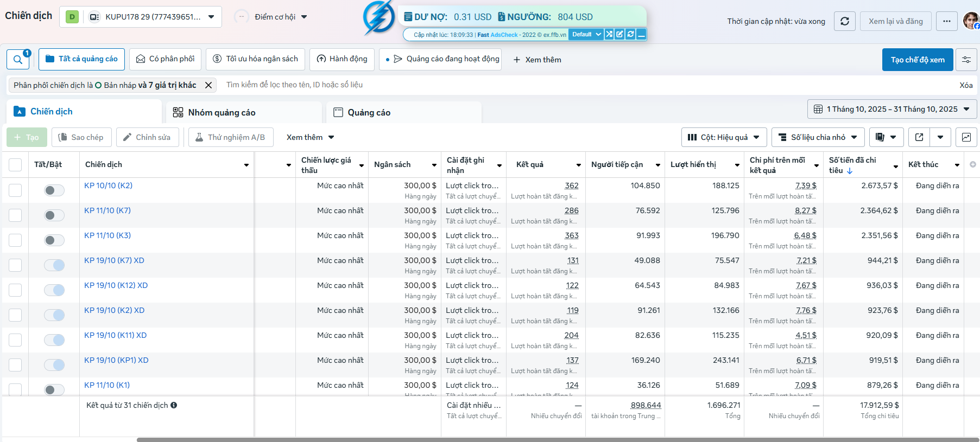Image resolution: width=980 pixels, height=442 pixels.
Task: Click the 'Chỉnh sửa' edit button
Action: coord(147,137)
